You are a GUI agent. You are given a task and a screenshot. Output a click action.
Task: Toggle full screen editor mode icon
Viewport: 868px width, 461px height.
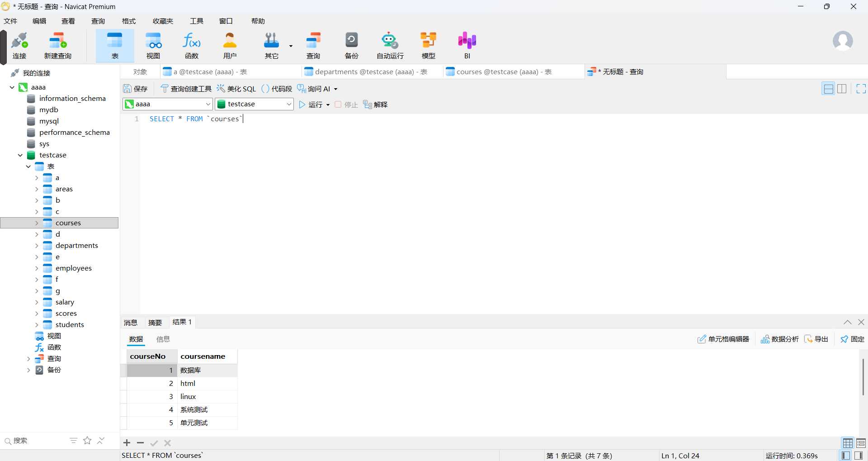click(861, 89)
